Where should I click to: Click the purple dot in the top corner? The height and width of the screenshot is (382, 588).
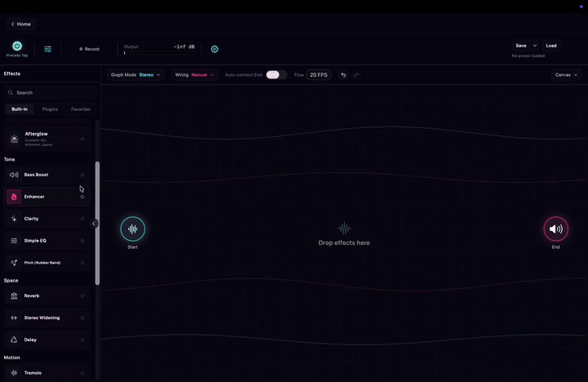click(x=581, y=7)
